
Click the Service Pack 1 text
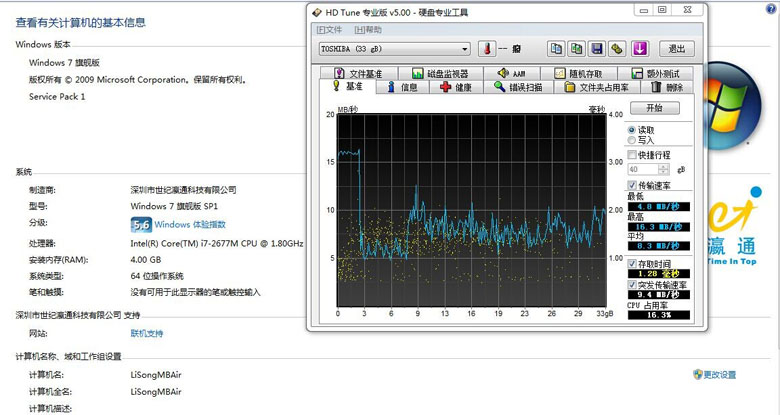[57, 96]
